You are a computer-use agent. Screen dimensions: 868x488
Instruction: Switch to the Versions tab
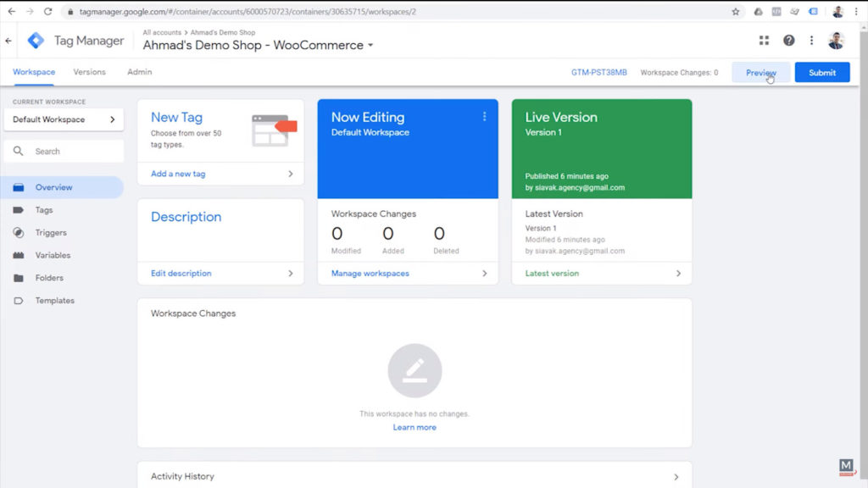89,72
